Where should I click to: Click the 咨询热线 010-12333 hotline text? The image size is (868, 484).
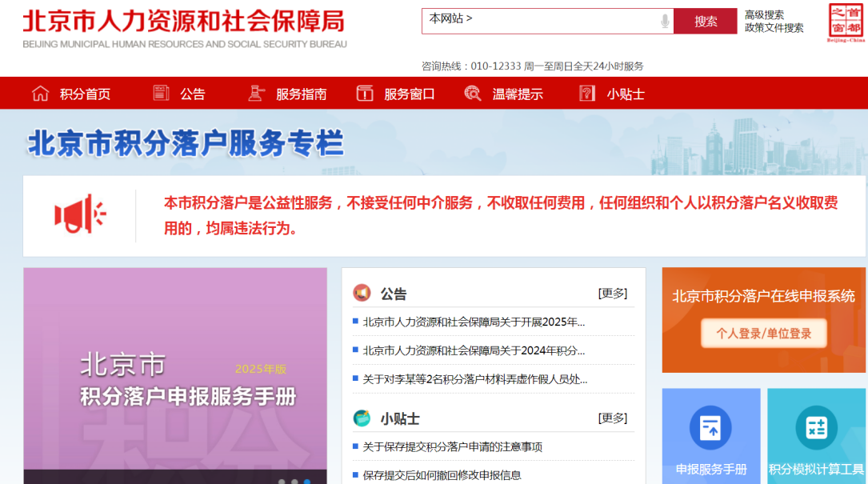click(x=533, y=66)
